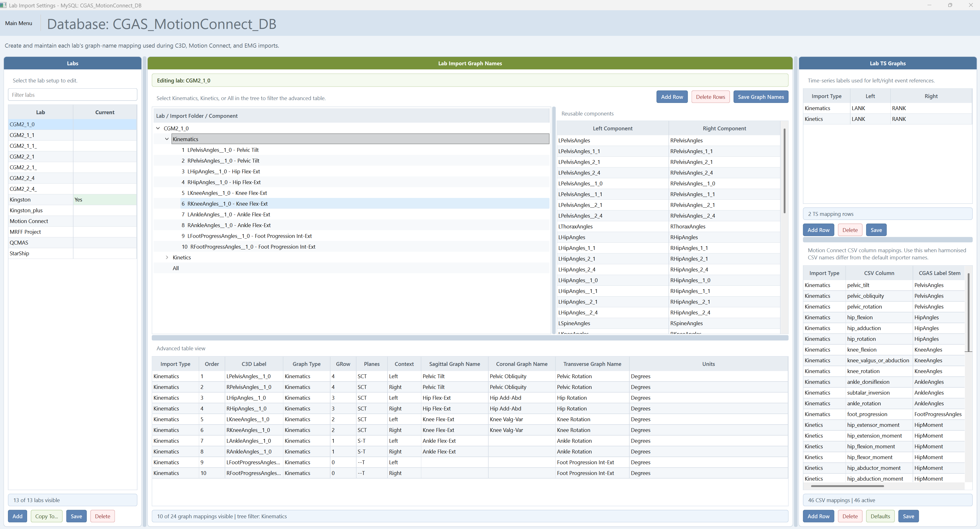Add Row to CSV mappings

pos(818,516)
